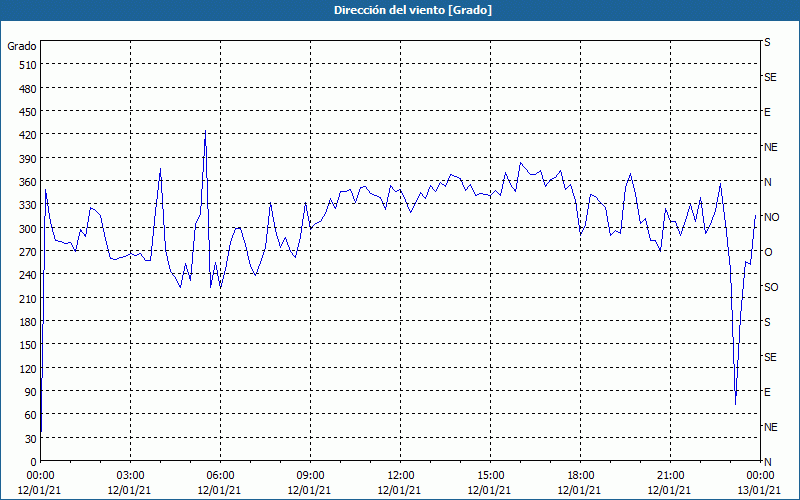Screen dimensions: 800x500
Task: Click the 420 y-axis tick label
Action: pyautogui.click(x=28, y=135)
